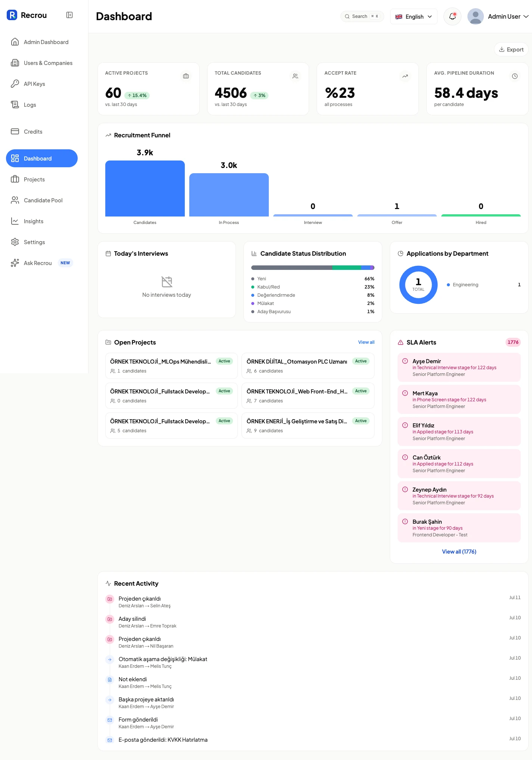This screenshot has width=532, height=760.
Task: Click the briefcase icon in Active Projects card
Action: point(186,76)
